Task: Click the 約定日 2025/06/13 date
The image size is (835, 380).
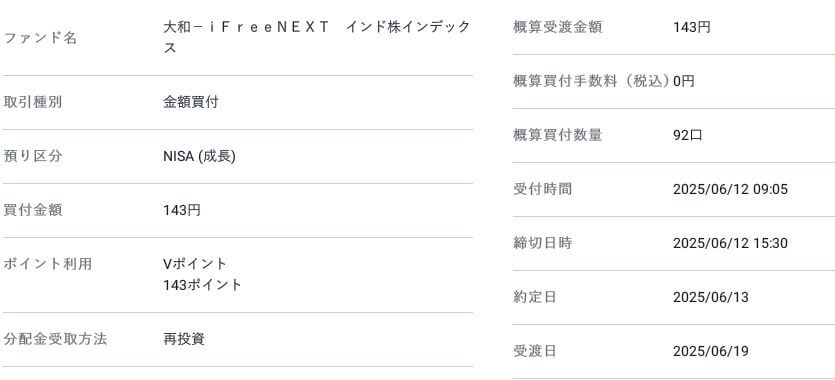Action: click(x=710, y=297)
